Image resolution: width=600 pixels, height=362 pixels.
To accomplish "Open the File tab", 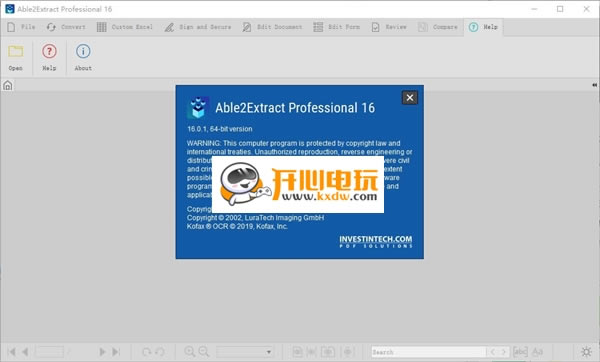I will [21, 27].
